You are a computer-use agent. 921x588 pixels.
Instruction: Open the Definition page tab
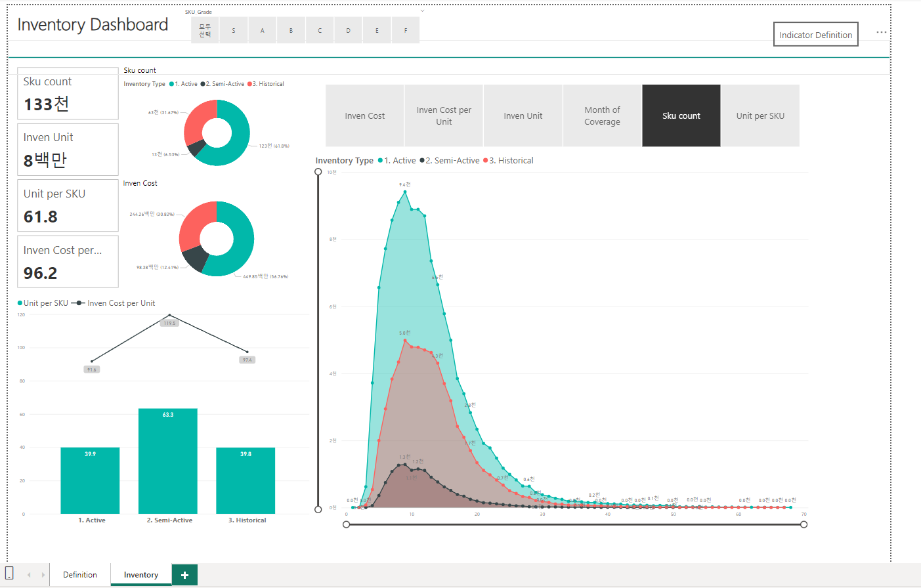coord(80,575)
